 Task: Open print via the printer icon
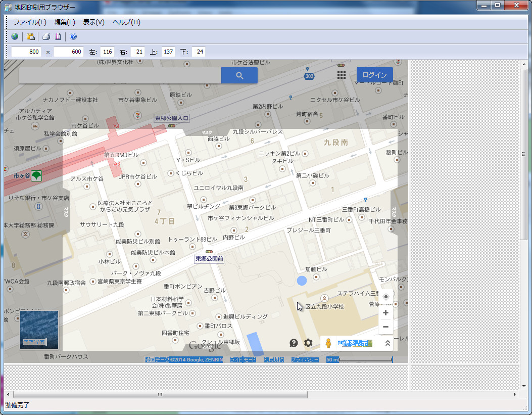point(45,36)
